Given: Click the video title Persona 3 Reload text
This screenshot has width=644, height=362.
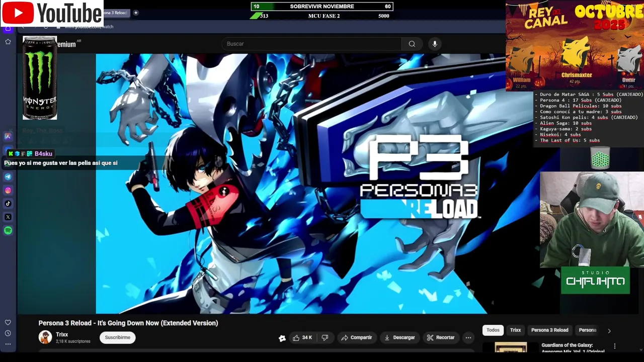Looking at the screenshot, I should 128,323.
